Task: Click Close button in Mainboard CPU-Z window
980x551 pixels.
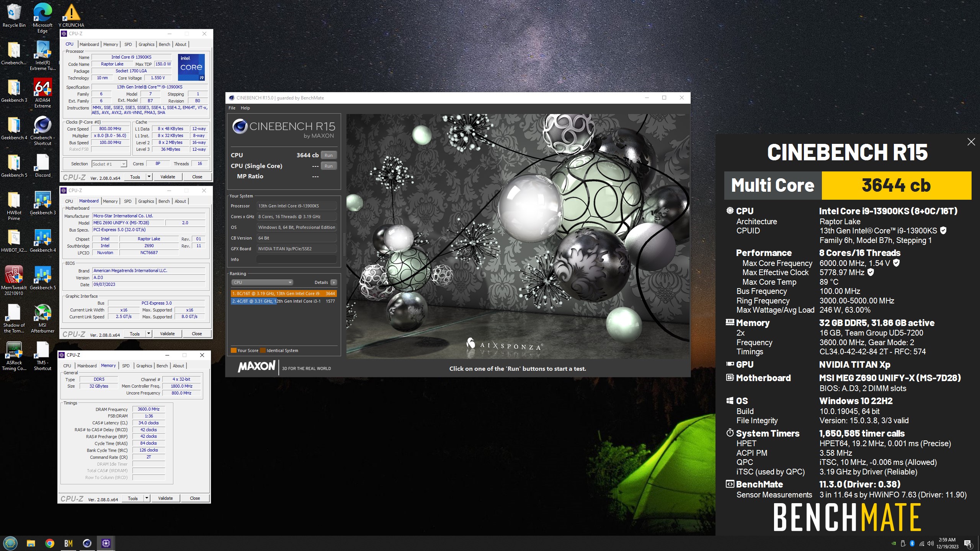Action: click(x=197, y=334)
